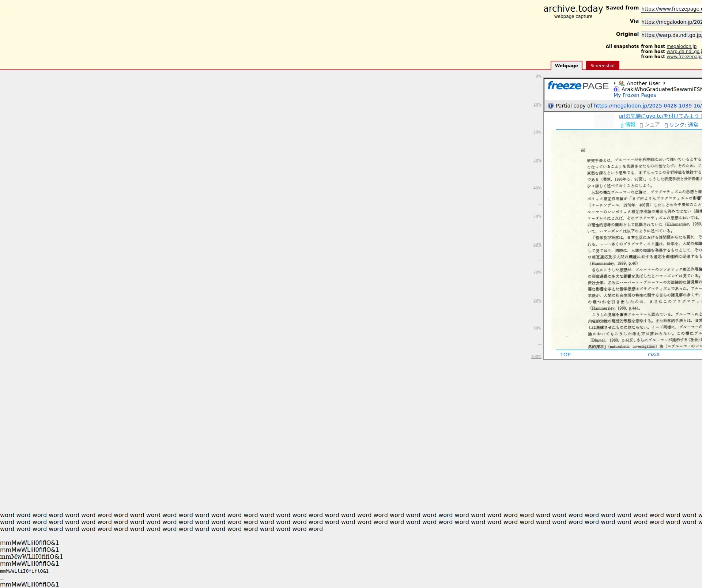Jump to the 50% scroll marker
The image size is (702, 588).
pos(537,216)
